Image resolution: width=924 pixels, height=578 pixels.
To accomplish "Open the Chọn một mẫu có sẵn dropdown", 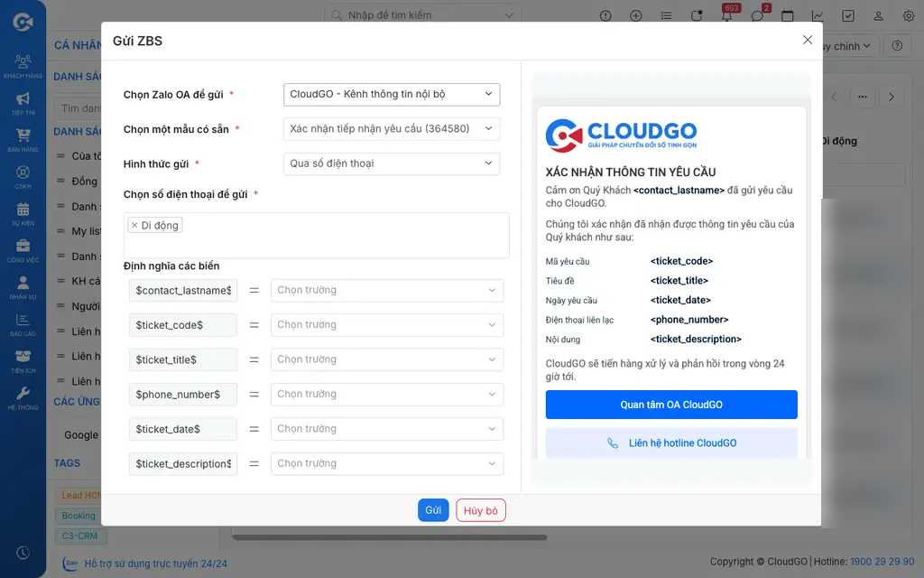I will click(x=392, y=129).
